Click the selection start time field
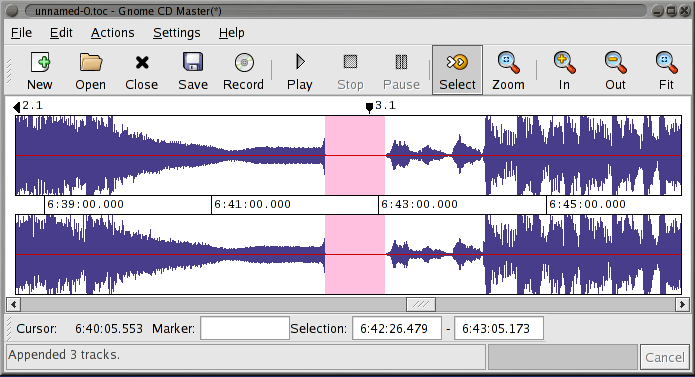 tap(397, 328)
